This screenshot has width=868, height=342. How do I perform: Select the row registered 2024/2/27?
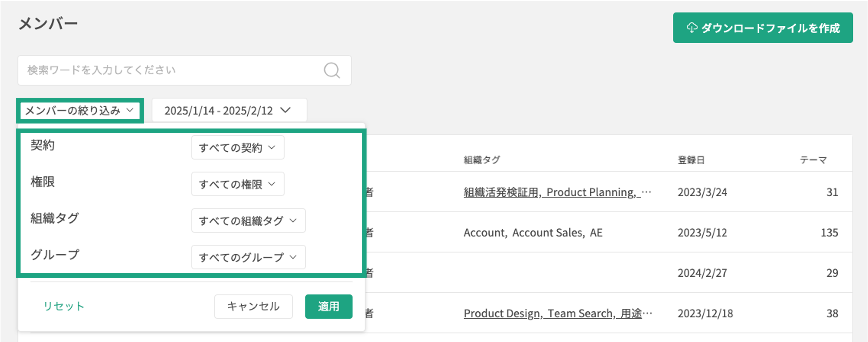[x=702, y=273]
